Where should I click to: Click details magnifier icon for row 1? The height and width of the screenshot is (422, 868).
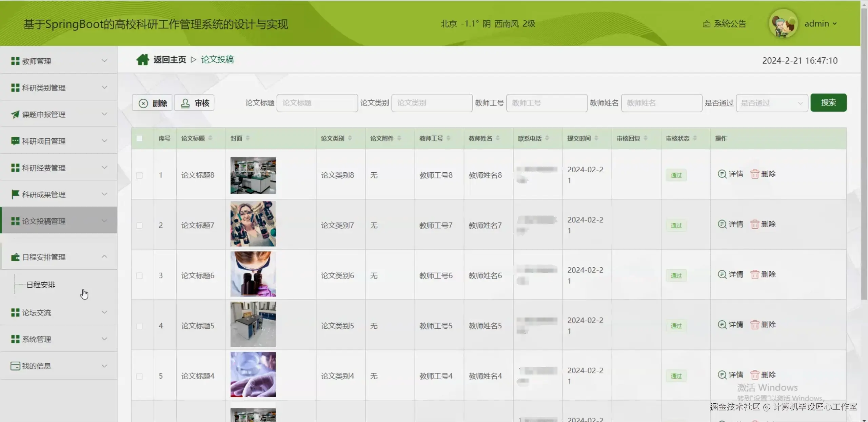click(722, 174)
